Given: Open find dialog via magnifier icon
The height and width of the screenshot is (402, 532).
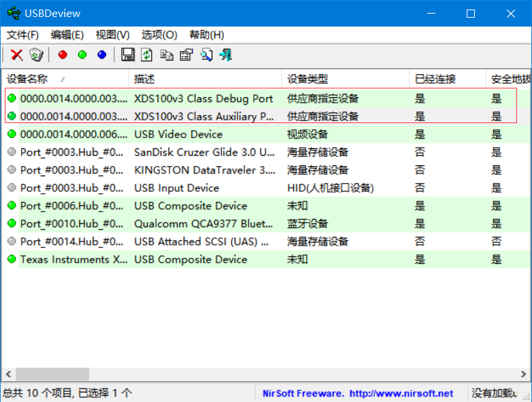Looking at the screenshot, I should [206, 54].
